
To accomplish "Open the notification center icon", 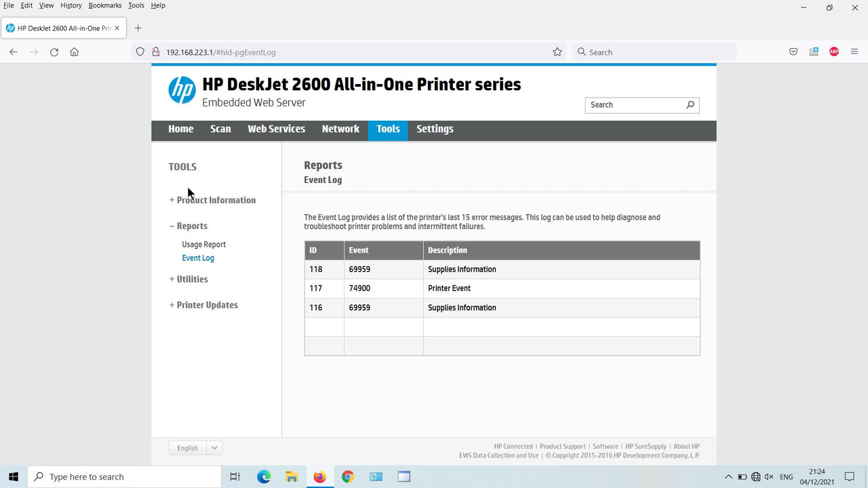I will coord(850,476).
